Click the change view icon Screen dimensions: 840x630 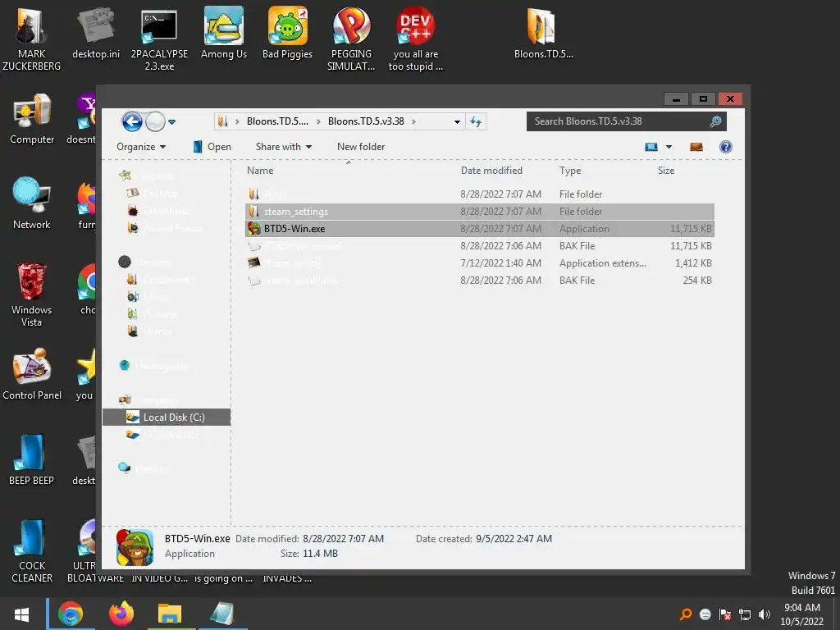[651, 147]
